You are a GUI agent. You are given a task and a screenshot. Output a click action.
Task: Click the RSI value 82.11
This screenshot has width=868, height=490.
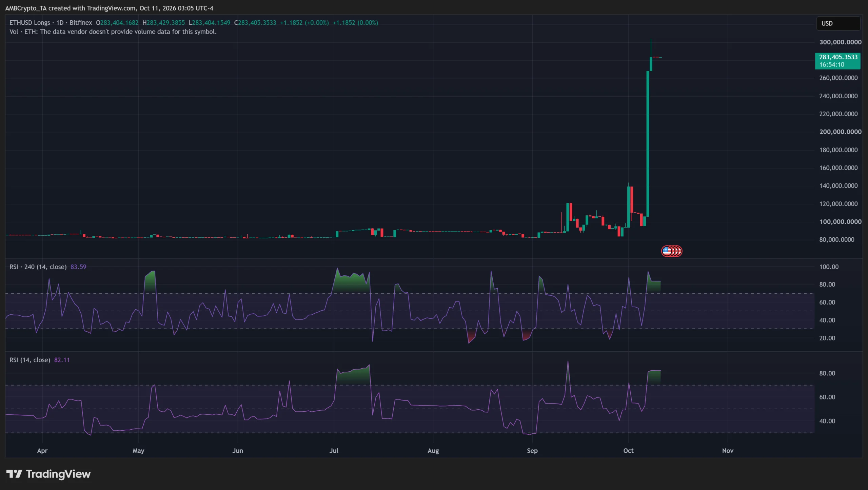62,360
